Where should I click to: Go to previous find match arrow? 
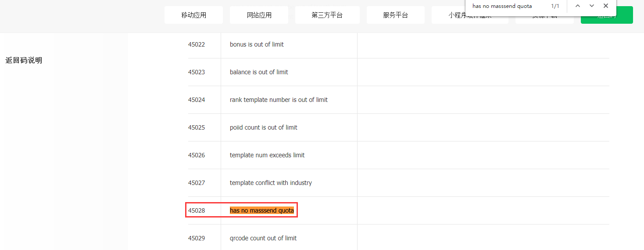click(x=578, y=6)
